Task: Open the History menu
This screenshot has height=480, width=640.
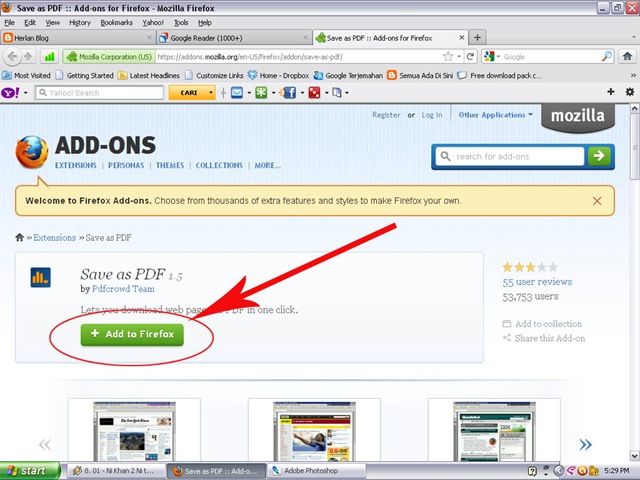Action: point(80,22)
